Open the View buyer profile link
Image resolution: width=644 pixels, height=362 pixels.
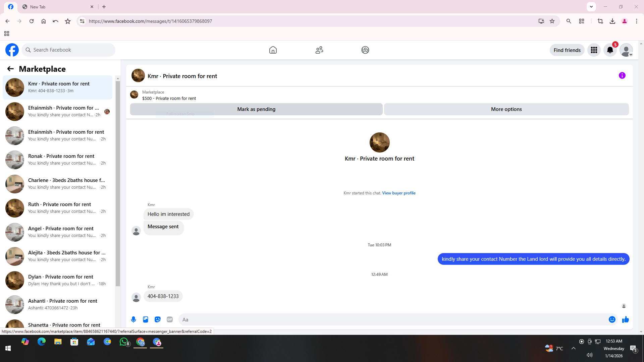click(x=398, y=193)
